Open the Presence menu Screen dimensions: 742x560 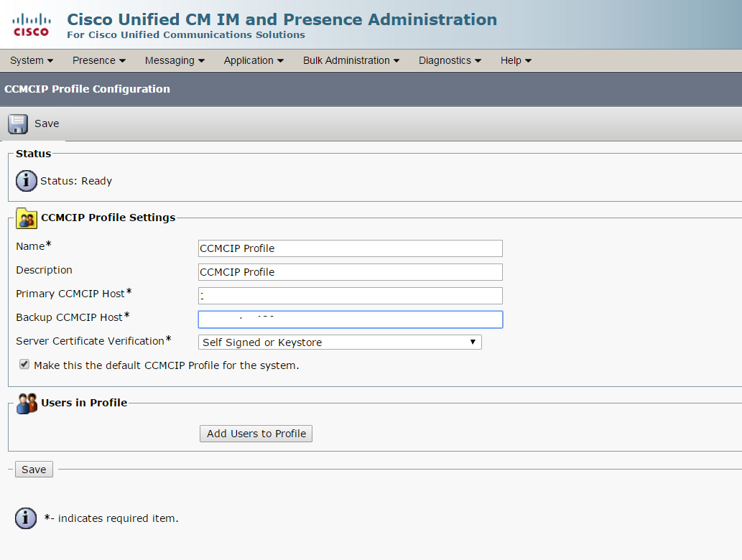pos(99,60)
